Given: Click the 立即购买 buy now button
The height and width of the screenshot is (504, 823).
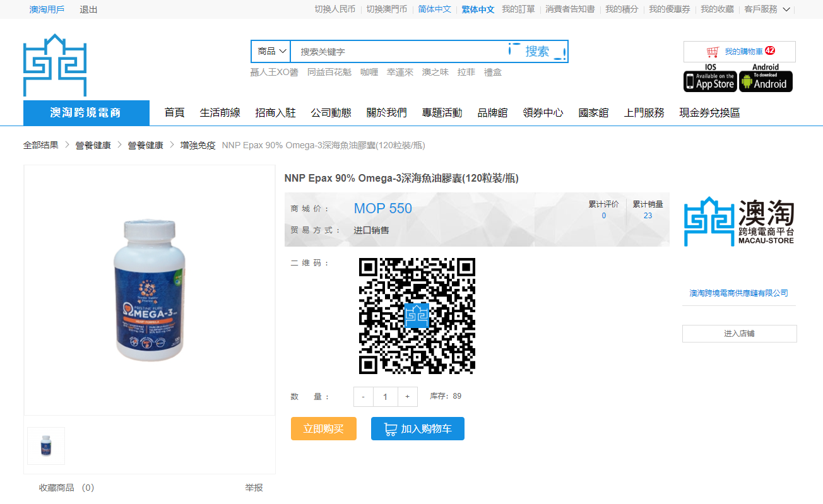Looking at the screenshot, I should 323,429.
